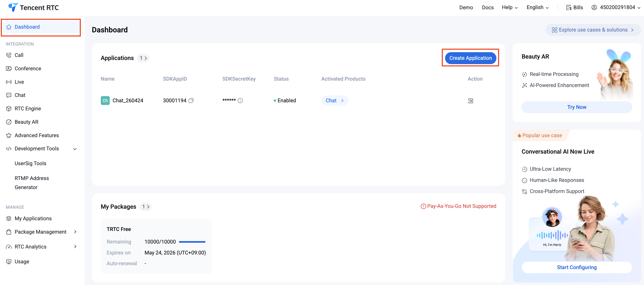Click the RTC Engine cube icon
The height and width of the screenshot is (285, 644).
9,108
